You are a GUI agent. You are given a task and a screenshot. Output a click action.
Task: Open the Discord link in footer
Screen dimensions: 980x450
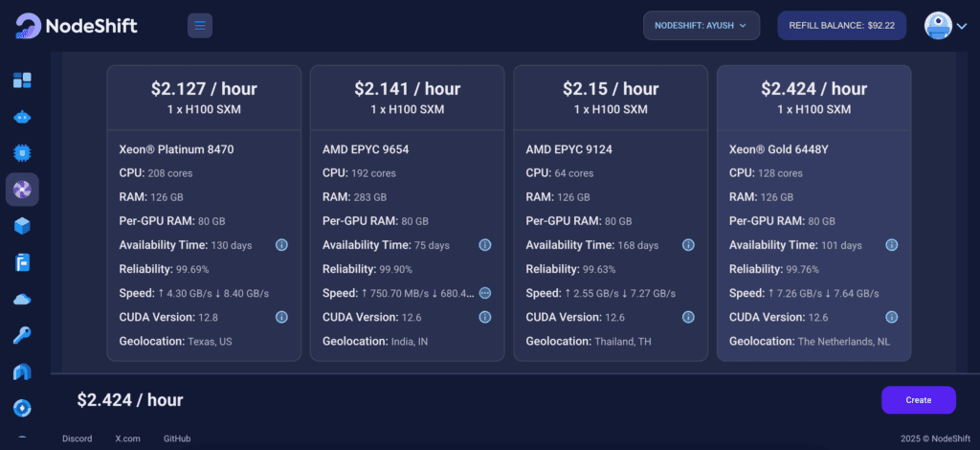[x=77, y=439]
